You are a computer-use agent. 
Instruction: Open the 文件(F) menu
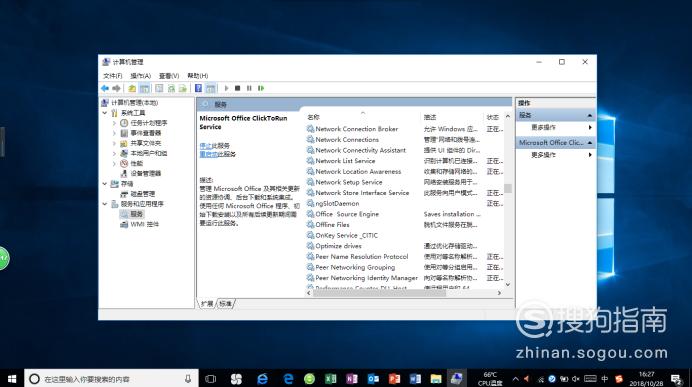point(113,76)
